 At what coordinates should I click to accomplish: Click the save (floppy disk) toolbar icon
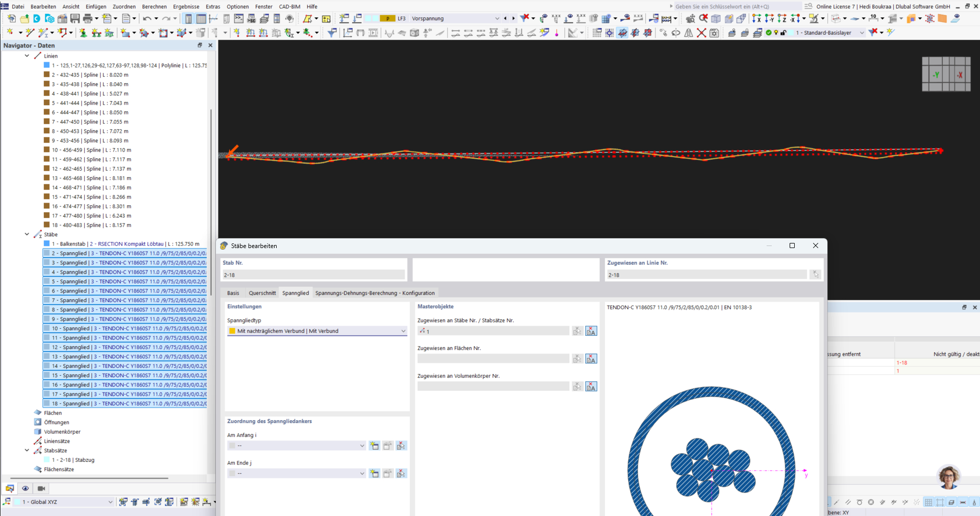75,19
